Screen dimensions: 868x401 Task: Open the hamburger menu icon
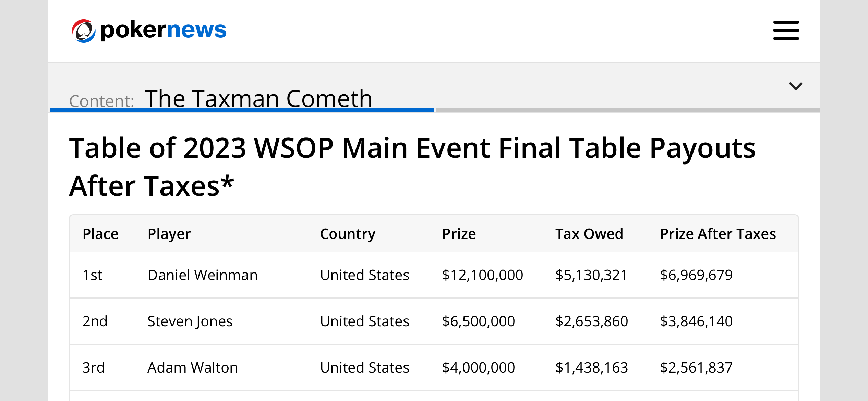(x=786, y=30)
